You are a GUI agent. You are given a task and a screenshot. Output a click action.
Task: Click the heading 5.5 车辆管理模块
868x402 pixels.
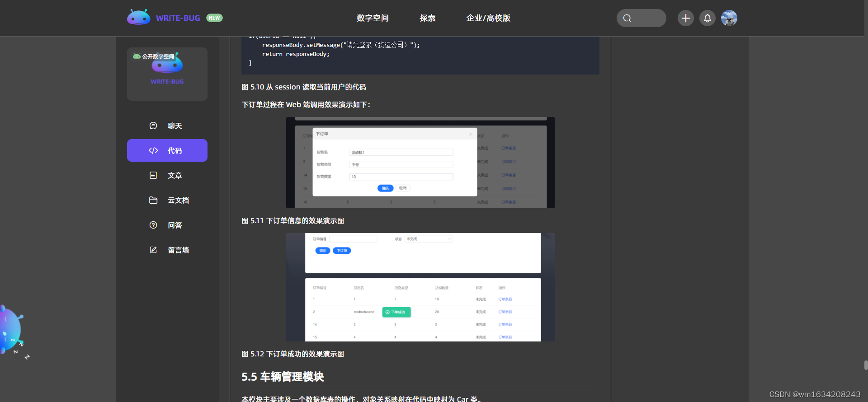pos(283,377)
